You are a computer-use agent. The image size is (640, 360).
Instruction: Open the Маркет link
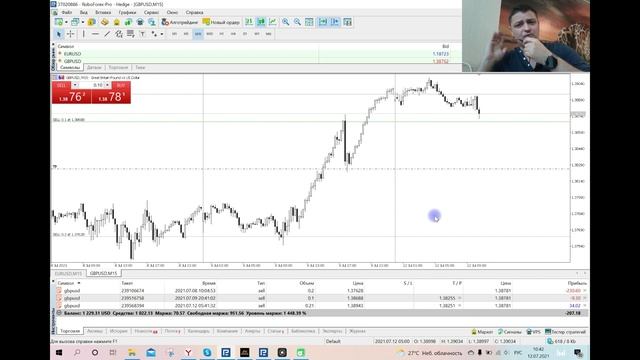(x=482, y=332)
